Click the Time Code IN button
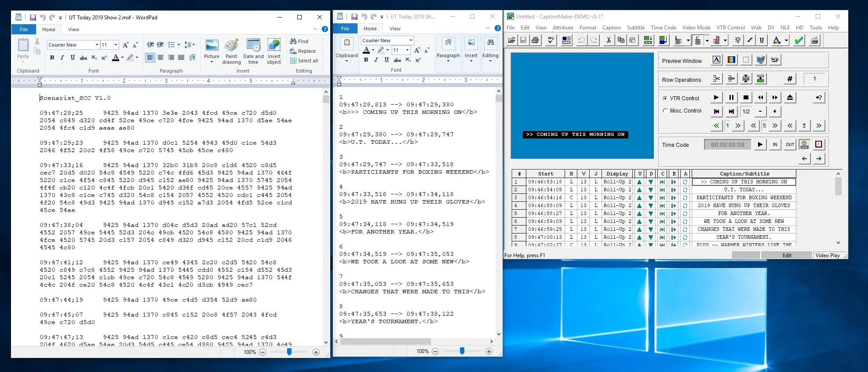The height and width of the screenshot is (372, 868). point(775,145)
